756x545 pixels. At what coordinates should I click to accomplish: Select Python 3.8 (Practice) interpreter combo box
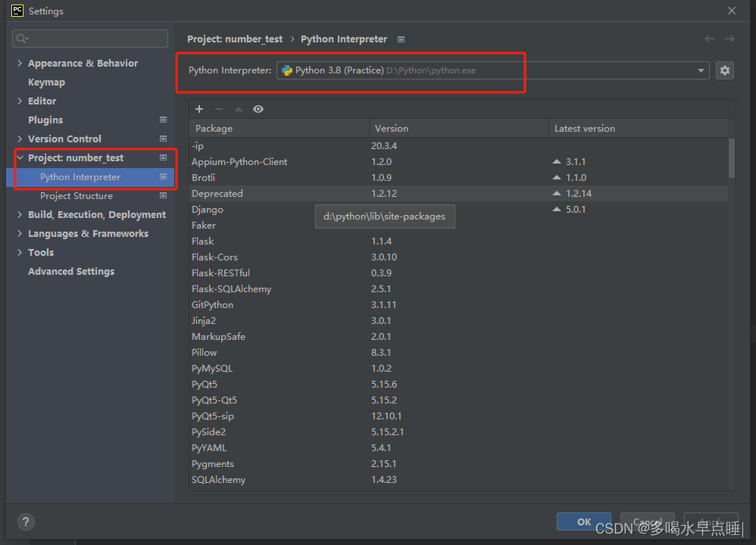click(492, 70)
